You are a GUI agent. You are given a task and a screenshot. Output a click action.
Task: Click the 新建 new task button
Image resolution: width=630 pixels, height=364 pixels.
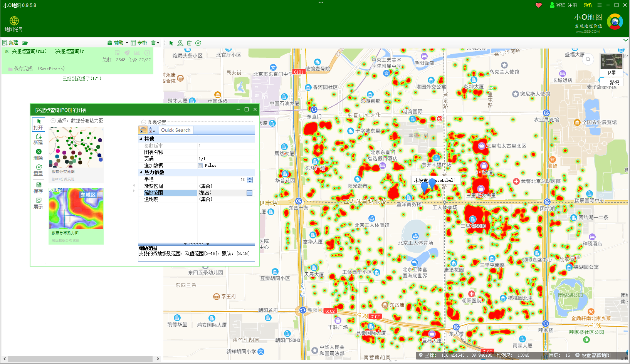(10, 43)
